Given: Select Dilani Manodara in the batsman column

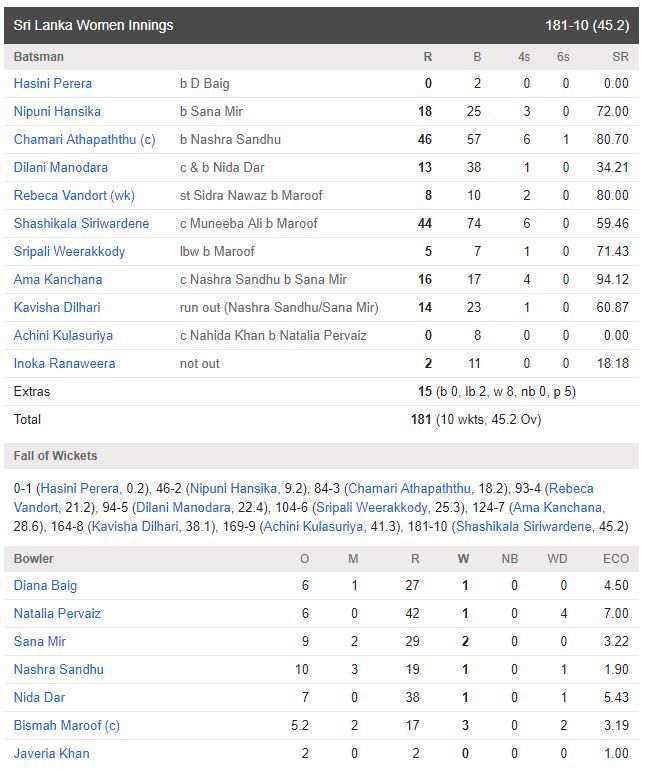Looking at the screenshot, I should 61,168.
